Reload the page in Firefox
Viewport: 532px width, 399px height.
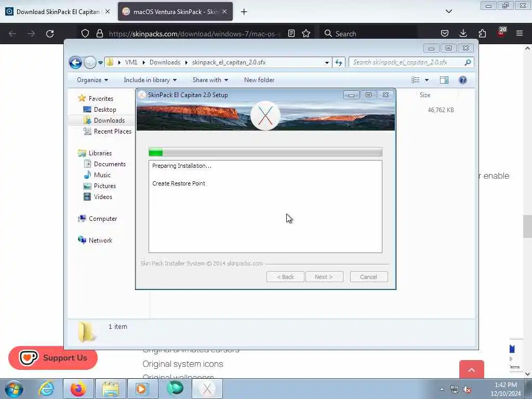50,34
